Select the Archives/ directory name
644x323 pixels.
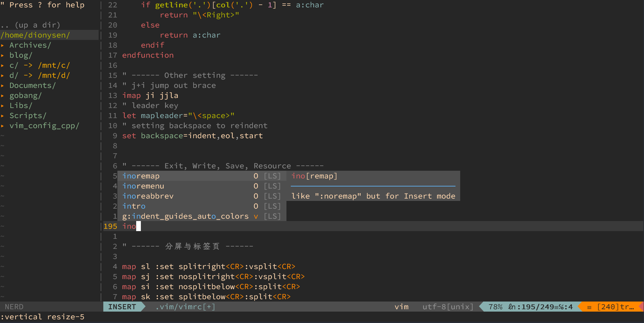(x=30, y=45)
